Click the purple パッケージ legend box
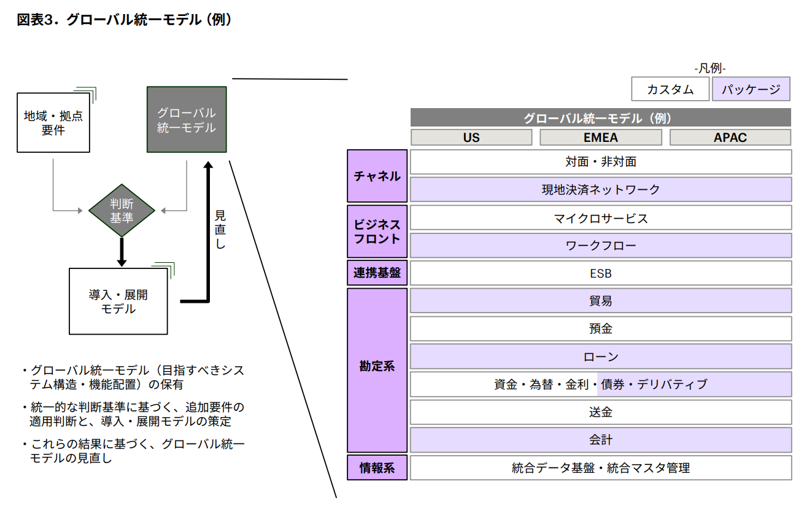This screenshot has width=812, height=511. (751, 89)
